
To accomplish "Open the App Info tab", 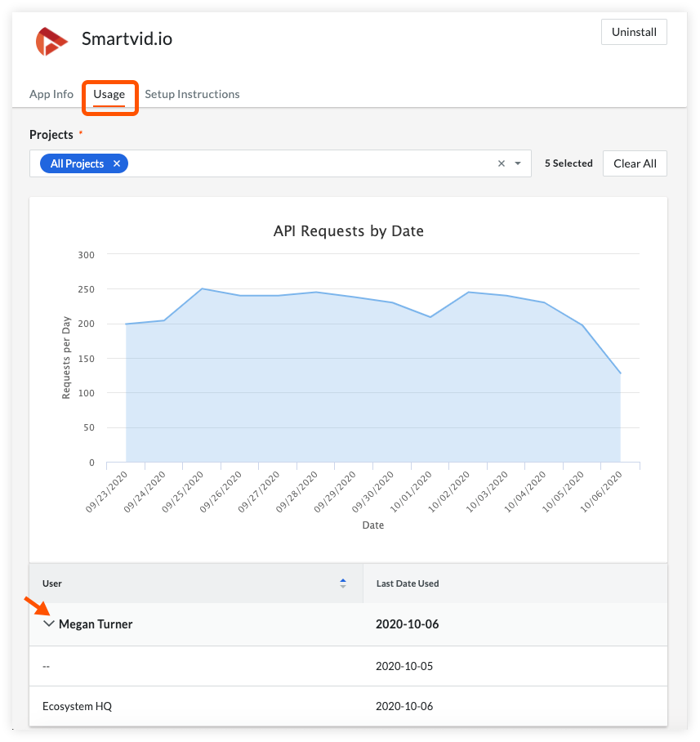I will pos(51,94).
